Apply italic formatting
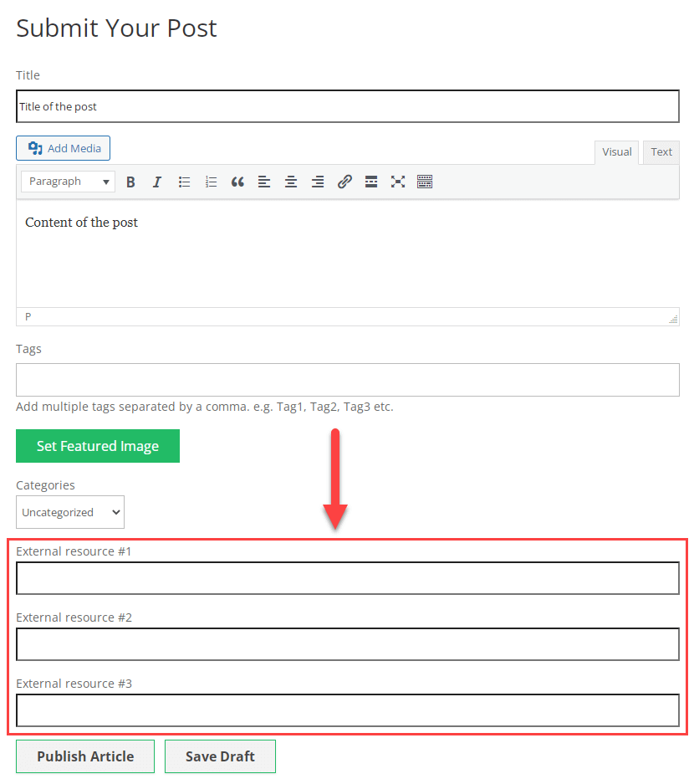The width and height of the screenshot is (694, 784). click(x=156, y=182)
